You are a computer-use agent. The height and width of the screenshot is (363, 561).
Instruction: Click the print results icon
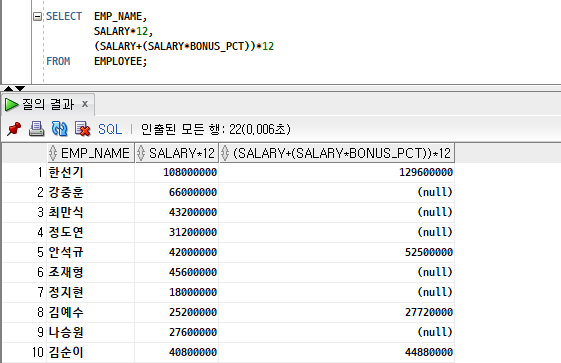(36, 129)
